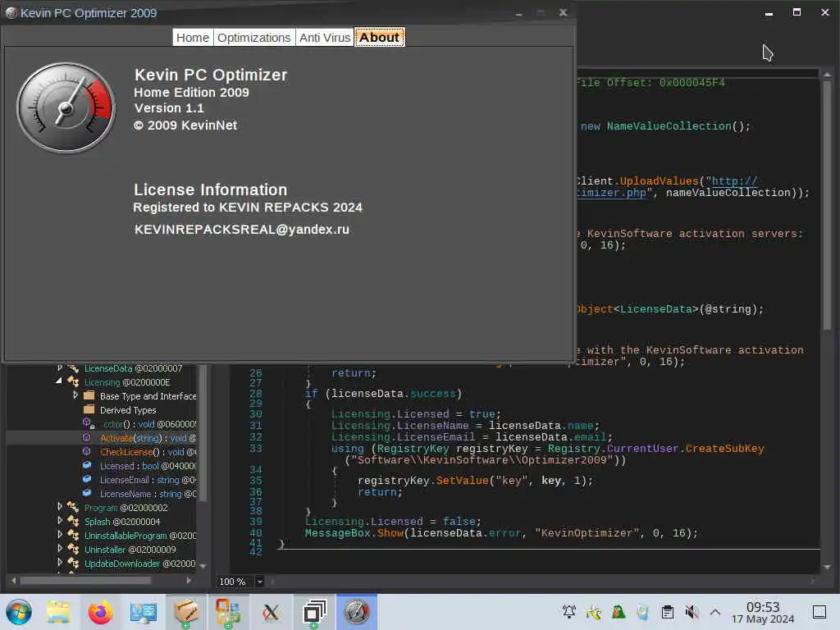
Task: Expand the UpdateDownloader class node
Action: tap(60, 563)
